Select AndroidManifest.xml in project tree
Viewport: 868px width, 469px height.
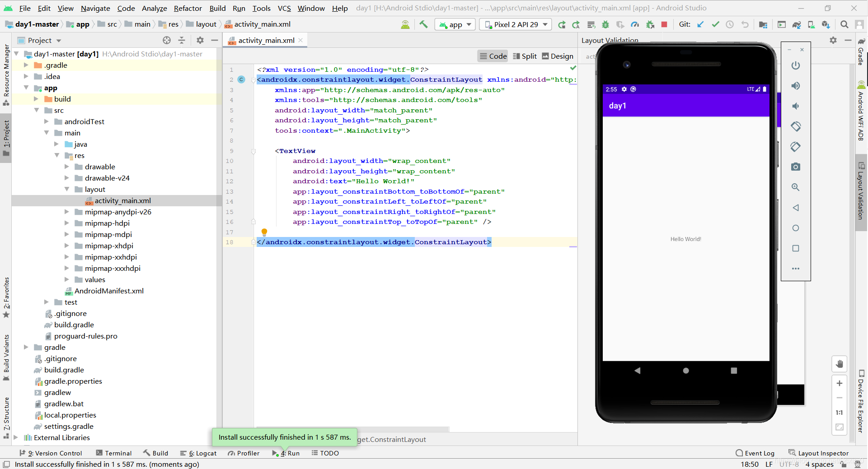click(109, 291)
